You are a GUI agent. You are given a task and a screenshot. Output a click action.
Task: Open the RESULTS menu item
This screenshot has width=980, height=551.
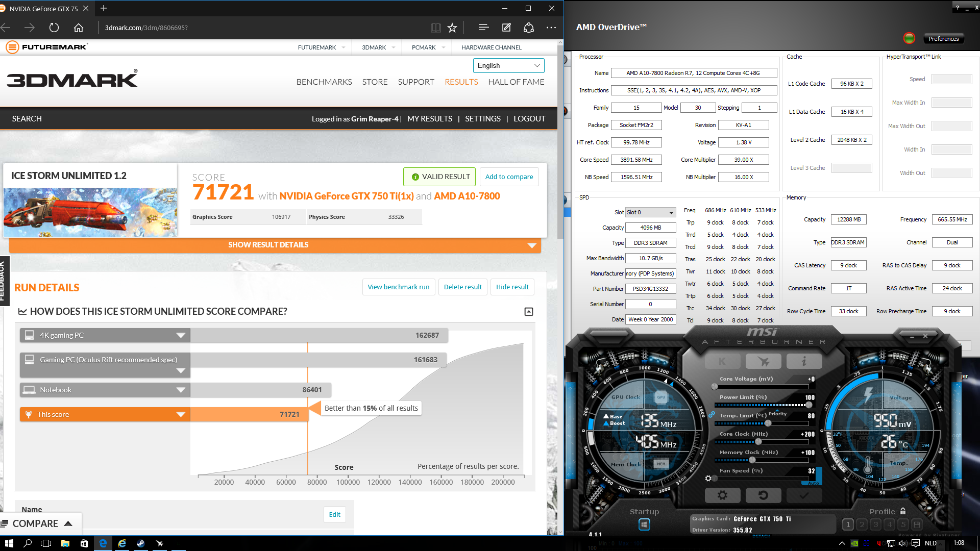tap(461, 82)
